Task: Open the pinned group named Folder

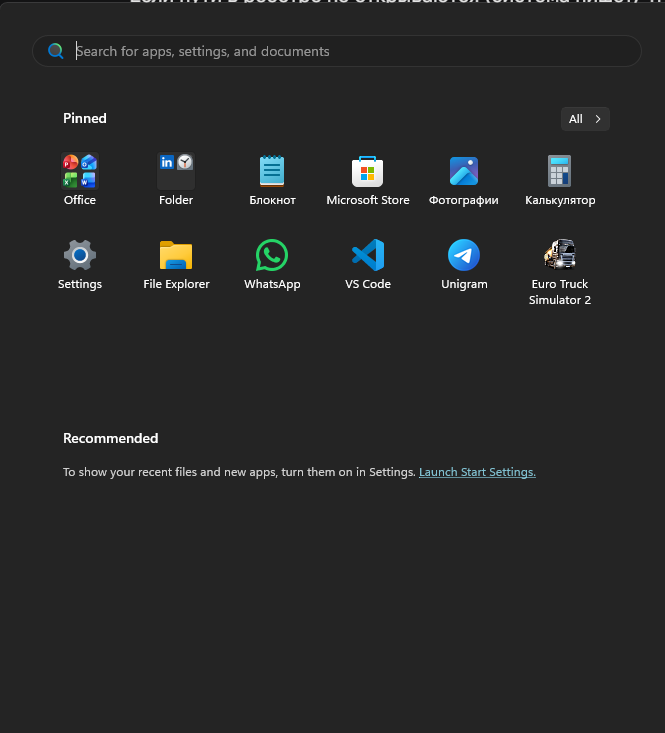Action: (x=176, y=179)
